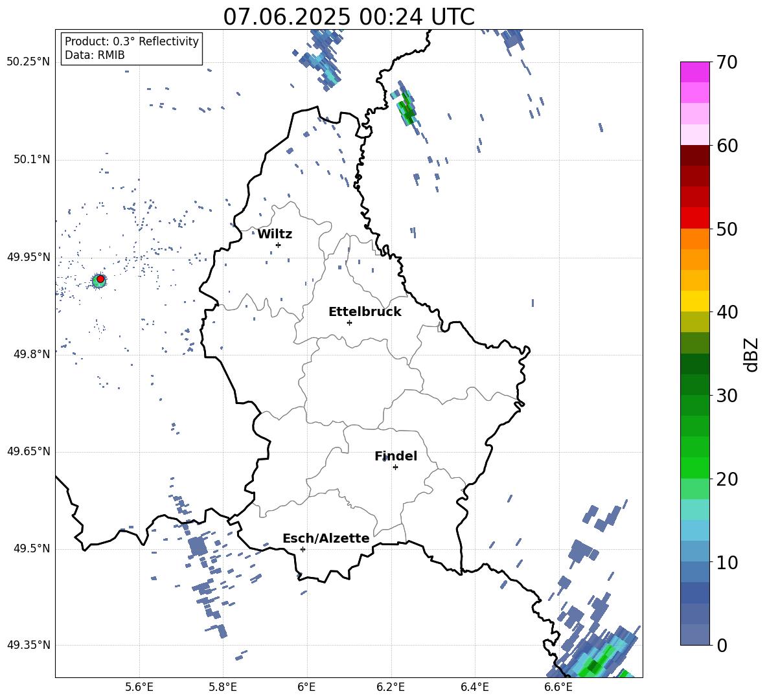Viewport: 767px width, 700px height.
Task: Click the 49.5°N latitude label
Action: pyautogui.click(x=32, y=548)
